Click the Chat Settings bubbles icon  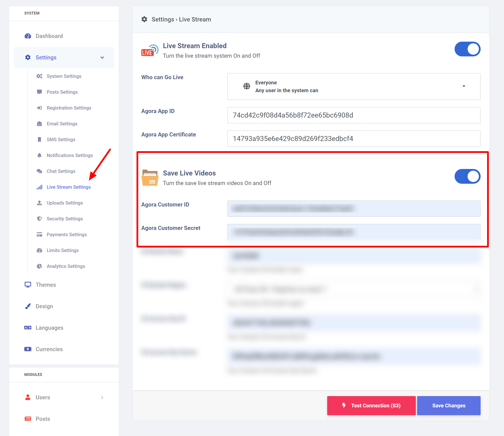39,171
